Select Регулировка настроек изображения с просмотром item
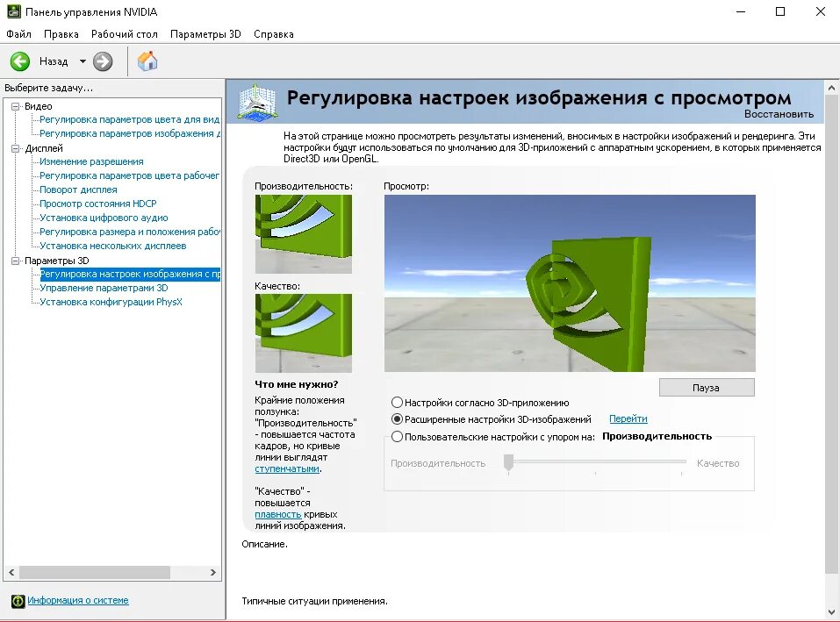The height and width of the screenshot is (622, 840). click(x=130, y=274)
